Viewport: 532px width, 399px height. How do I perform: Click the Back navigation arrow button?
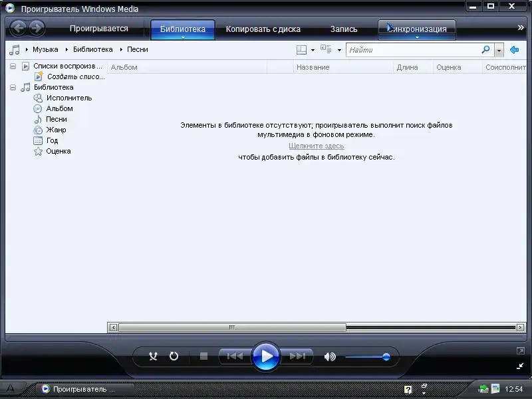[19, 28]
